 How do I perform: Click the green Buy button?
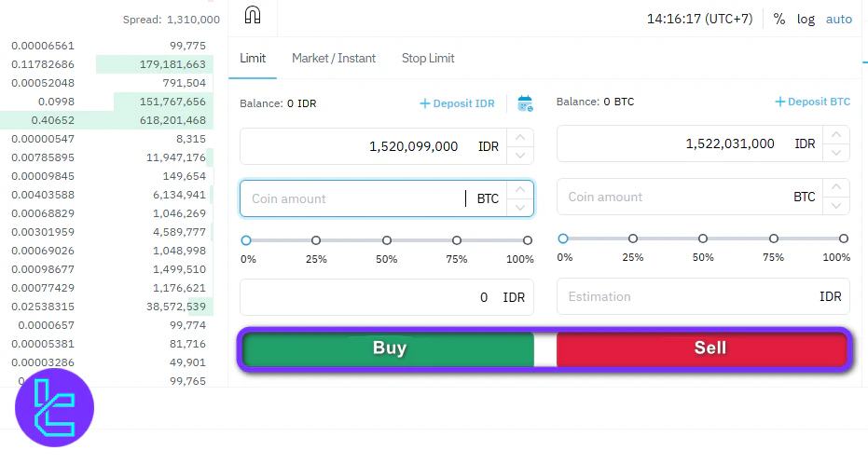(389, 348)
